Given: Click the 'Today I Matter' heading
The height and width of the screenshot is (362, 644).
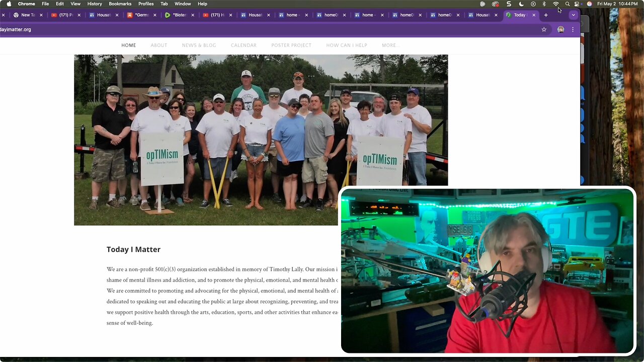Looking at the screenshot, I should coord(133,249).
